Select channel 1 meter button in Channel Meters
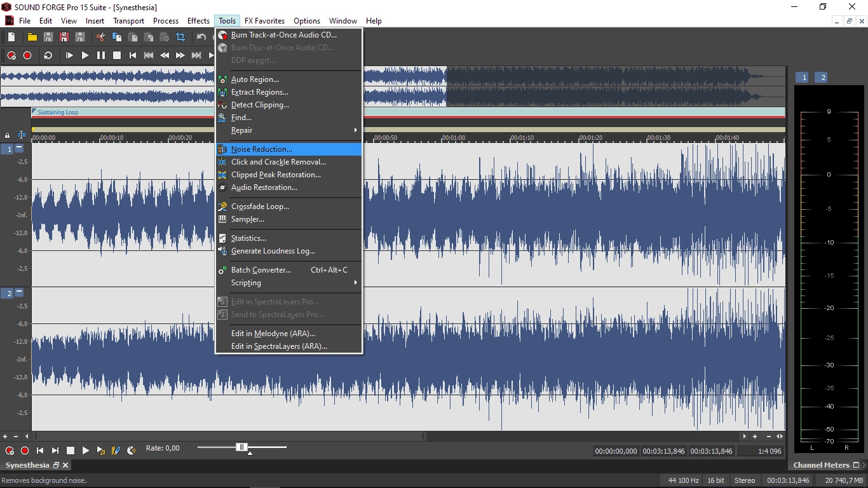The height and width of the screenshot is (488, 868). (803, 78)
